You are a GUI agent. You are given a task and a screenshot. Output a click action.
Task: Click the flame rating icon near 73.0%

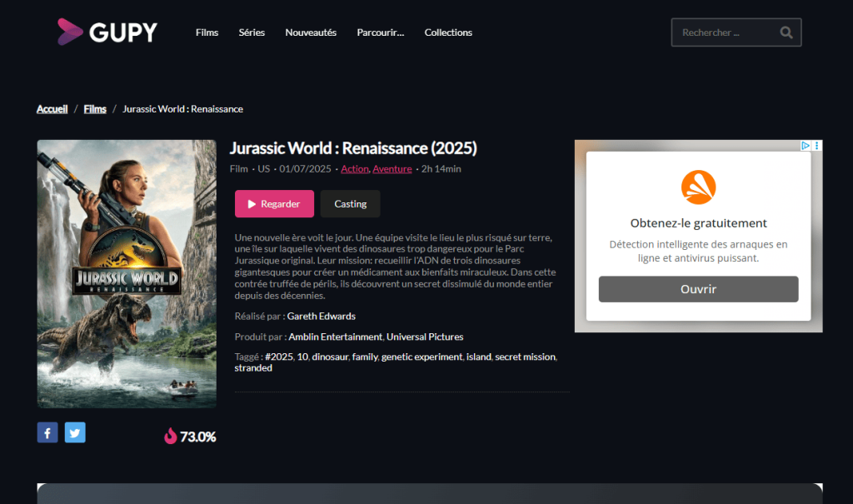pos(169,436)
